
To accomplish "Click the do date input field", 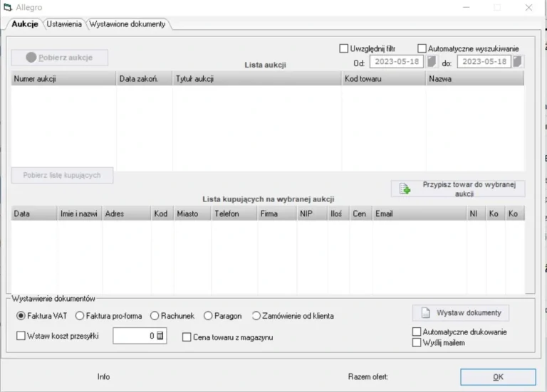I will 484,62.
